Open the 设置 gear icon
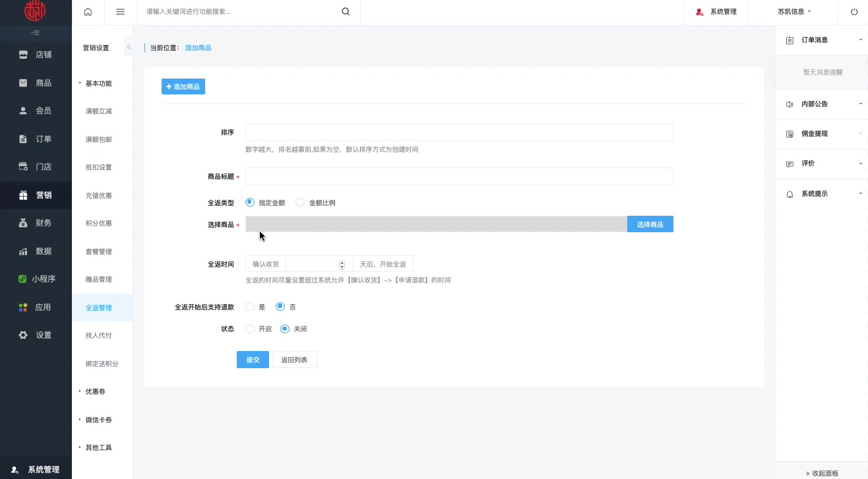868x479 pixels. pos(23,335)
